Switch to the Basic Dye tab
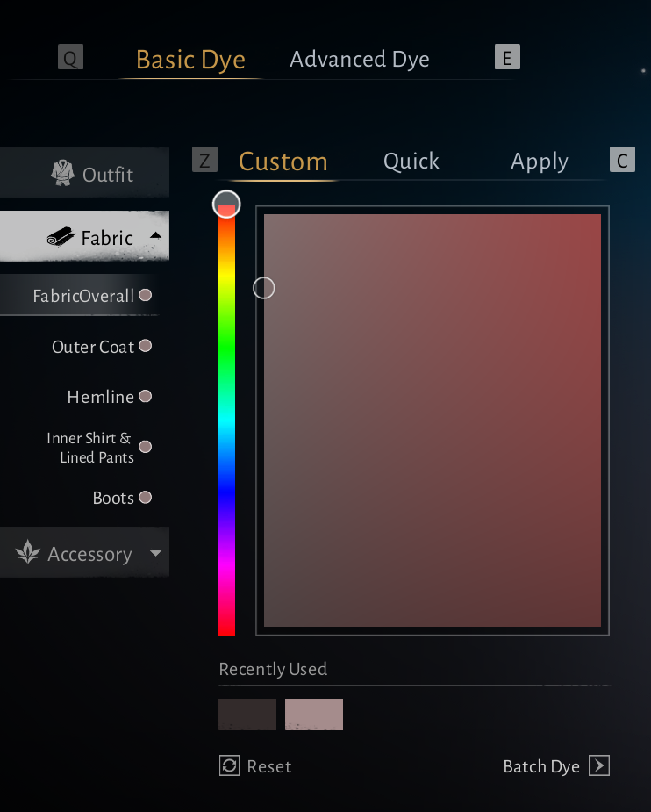The width and height of the screenshot is (651, 812). tap(190, 60)
